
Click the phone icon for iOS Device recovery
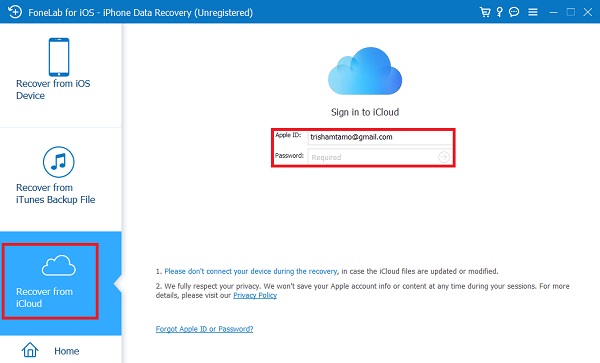[x=59, y=57]
